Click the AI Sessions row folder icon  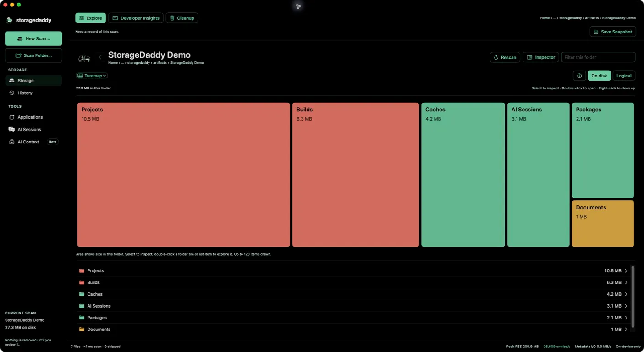(x=82, y=306)
